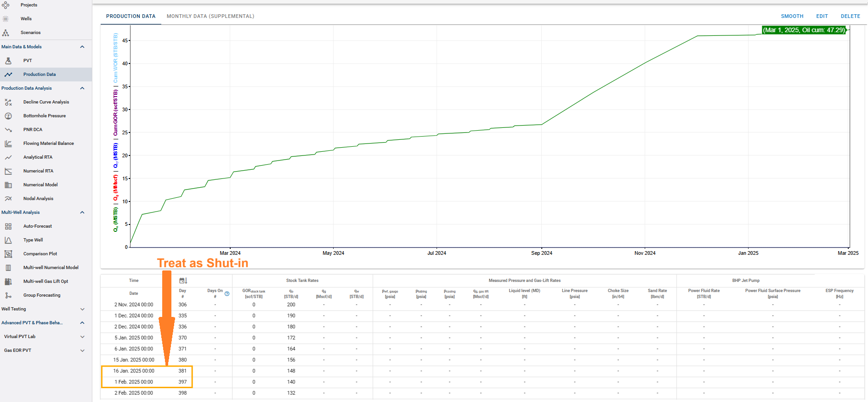868x402 pixels.
Task: Collapse the Multi-Well Analysis section
Action: point(82,212)
